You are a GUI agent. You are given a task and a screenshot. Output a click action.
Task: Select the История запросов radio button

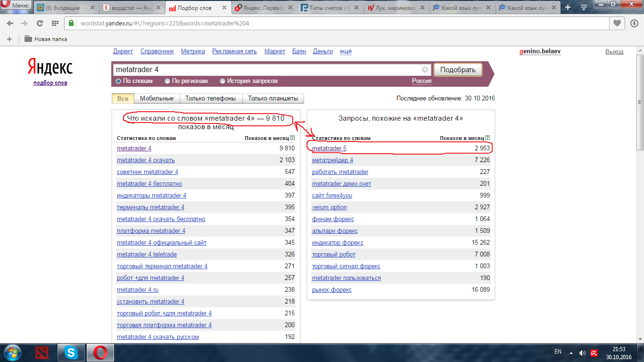[223, 81]
